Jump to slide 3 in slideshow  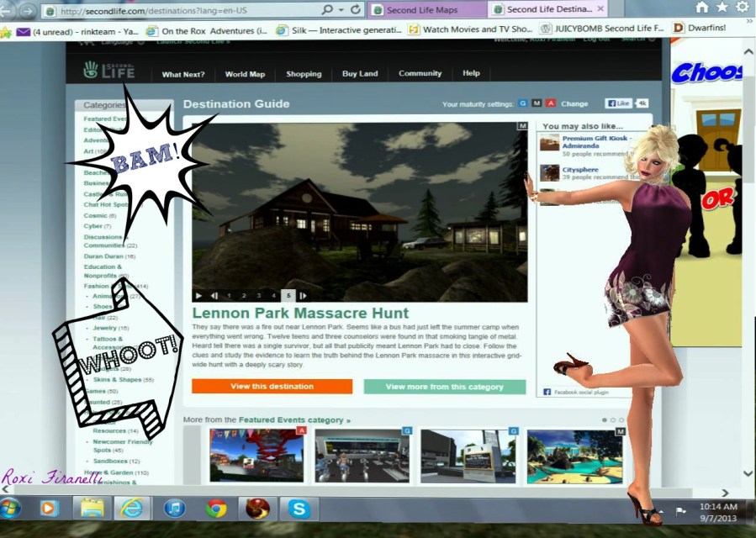(258, 296)
